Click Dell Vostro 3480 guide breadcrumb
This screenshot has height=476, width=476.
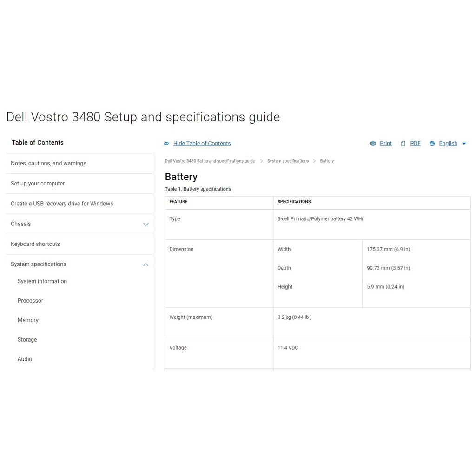click(x=210, y=161)
